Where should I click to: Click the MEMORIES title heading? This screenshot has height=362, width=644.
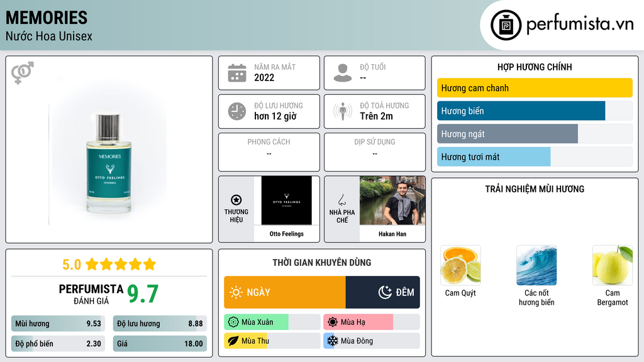(47, 18)
